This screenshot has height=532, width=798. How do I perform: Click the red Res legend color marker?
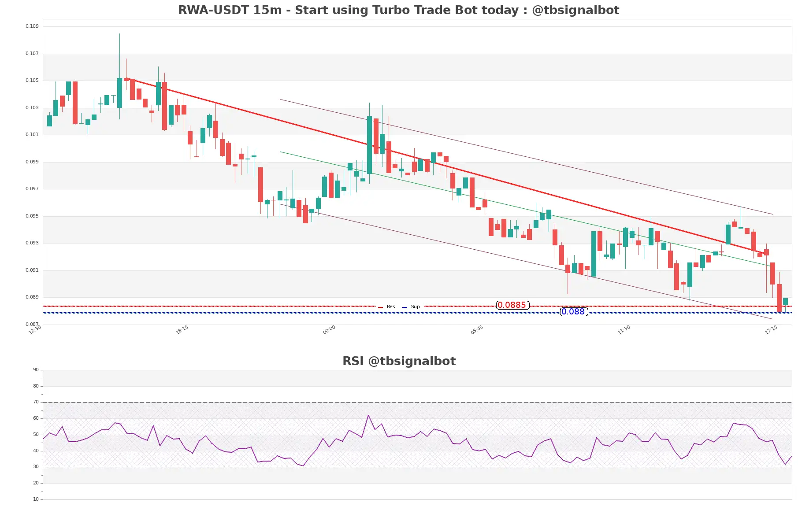click(x=380, y=307)
